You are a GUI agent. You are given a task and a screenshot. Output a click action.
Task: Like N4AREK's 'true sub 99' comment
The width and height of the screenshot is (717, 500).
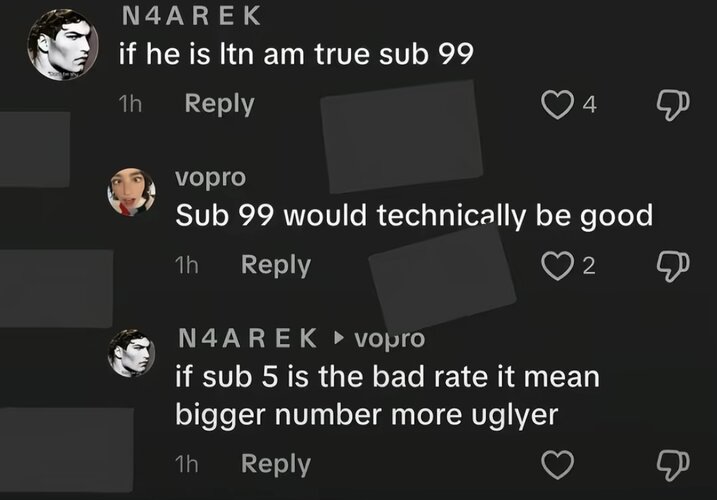(557, 105)
